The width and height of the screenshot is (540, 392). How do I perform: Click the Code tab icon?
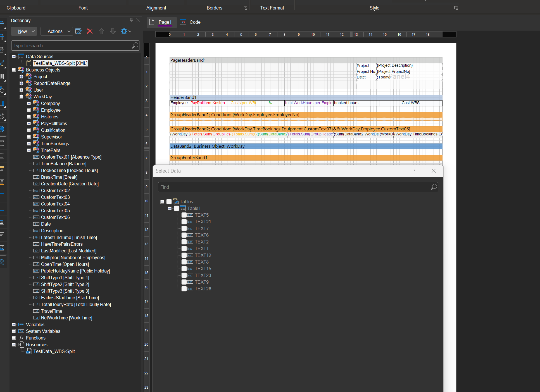(183, 22)
